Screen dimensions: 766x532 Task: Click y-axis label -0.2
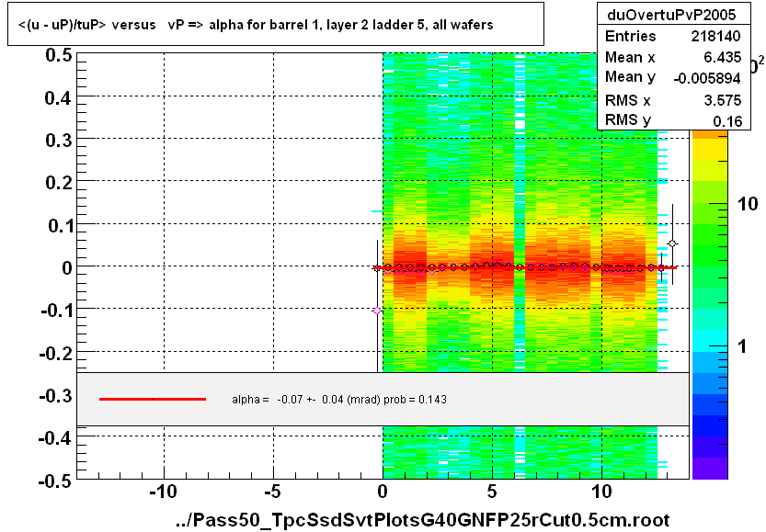[x=56, y=353]
